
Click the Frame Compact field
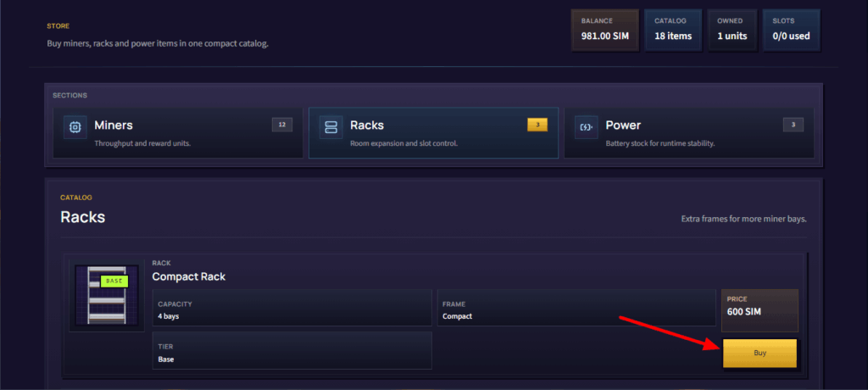click(576, 308)
